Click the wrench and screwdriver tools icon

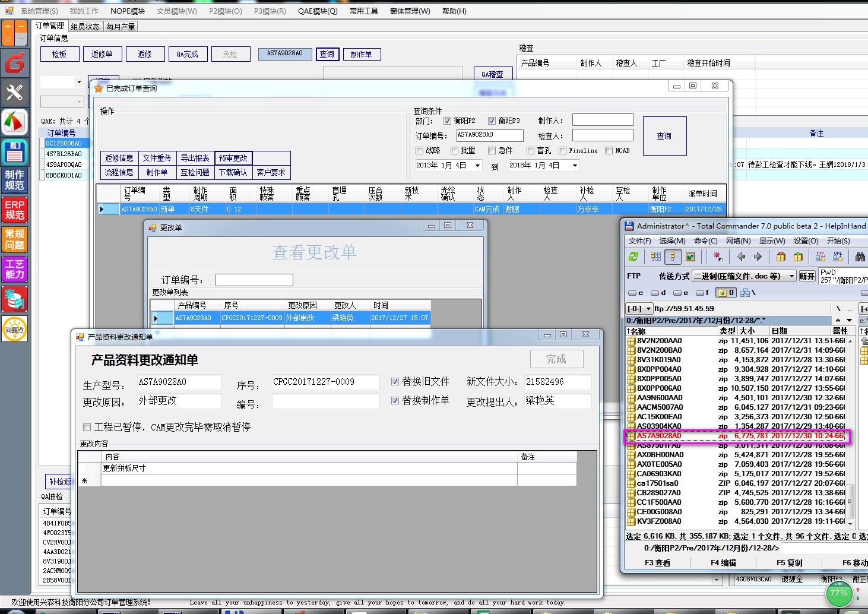click(14, 92)
